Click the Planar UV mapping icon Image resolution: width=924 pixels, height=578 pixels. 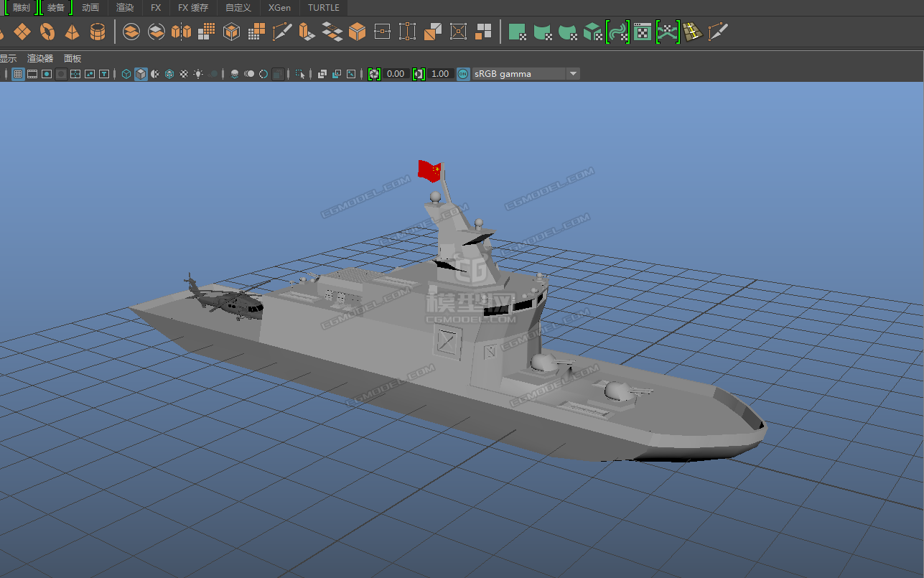coord(518,32)
